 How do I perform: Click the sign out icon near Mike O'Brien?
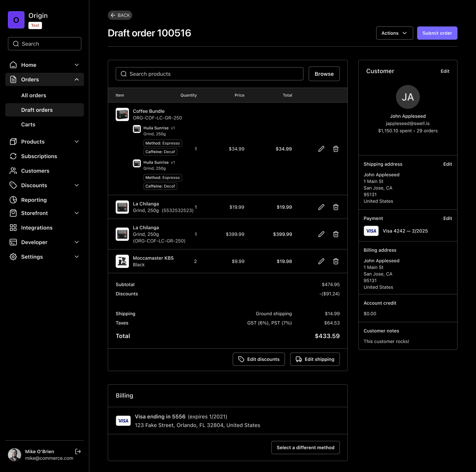coord(78,451)
